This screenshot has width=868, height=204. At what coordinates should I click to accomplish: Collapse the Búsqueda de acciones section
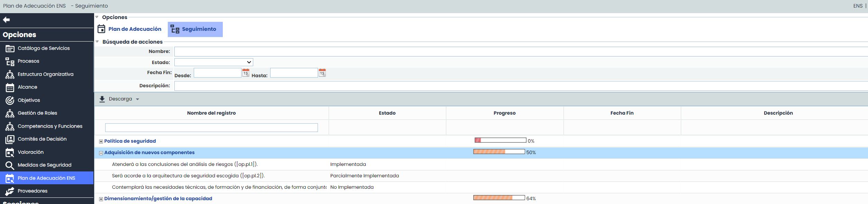coord(97,42)
